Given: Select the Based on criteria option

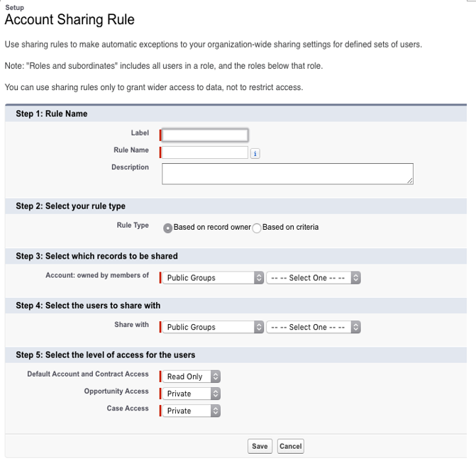Looking at the screenshot, I should 257,228.
